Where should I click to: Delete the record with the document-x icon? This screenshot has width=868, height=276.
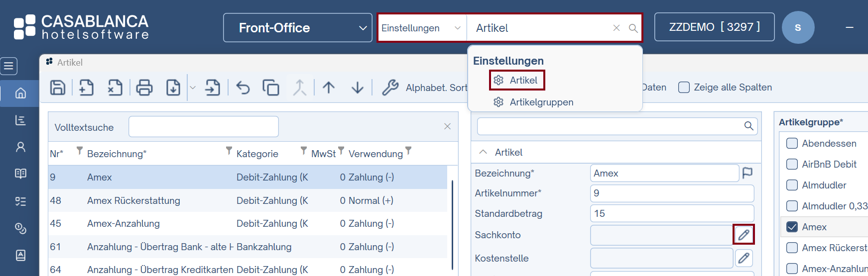(x=115, y=88)
